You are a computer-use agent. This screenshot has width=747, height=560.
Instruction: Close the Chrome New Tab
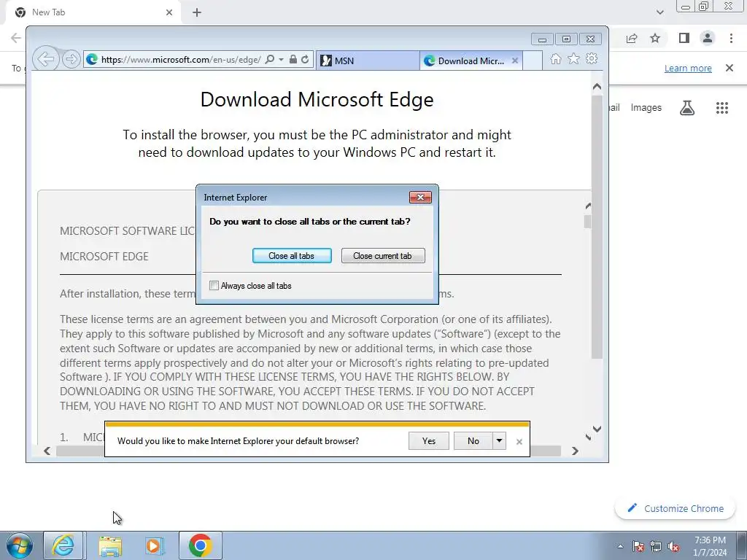(169, 12)
